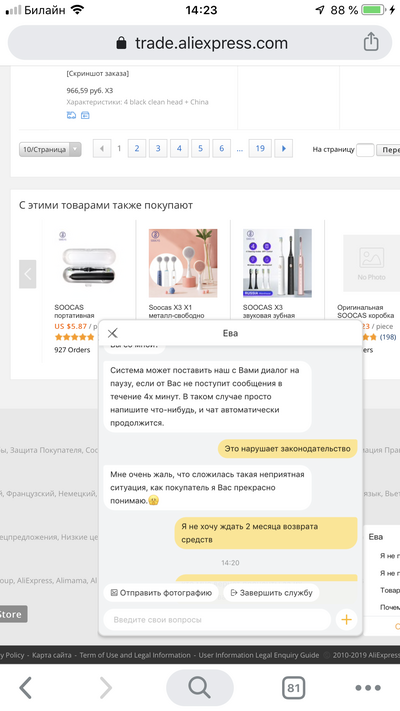
Task: Open the '10/Страница' dropdown
Action: pos(50,149)
